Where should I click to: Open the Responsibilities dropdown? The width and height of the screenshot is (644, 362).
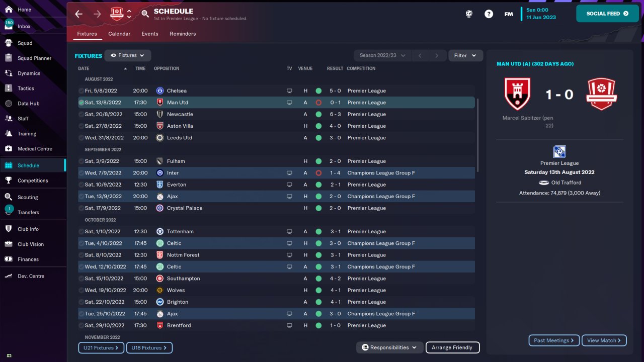click(390, 347)
